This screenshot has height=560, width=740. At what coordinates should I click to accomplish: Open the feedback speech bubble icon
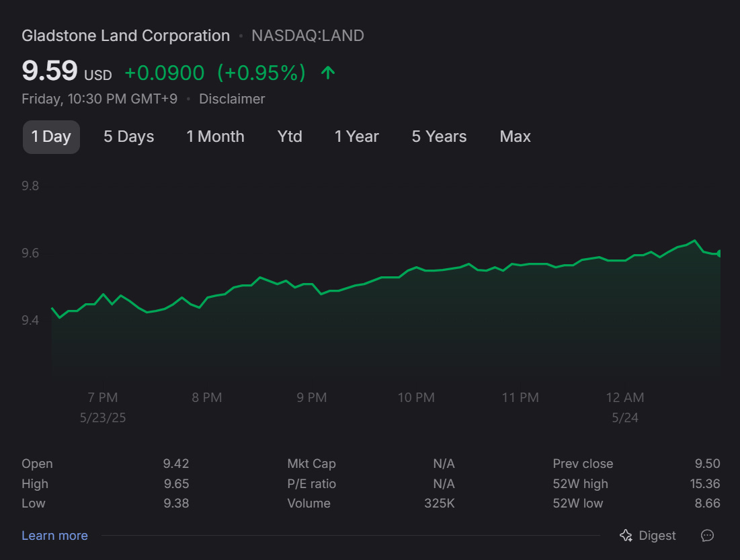point(707,535)
